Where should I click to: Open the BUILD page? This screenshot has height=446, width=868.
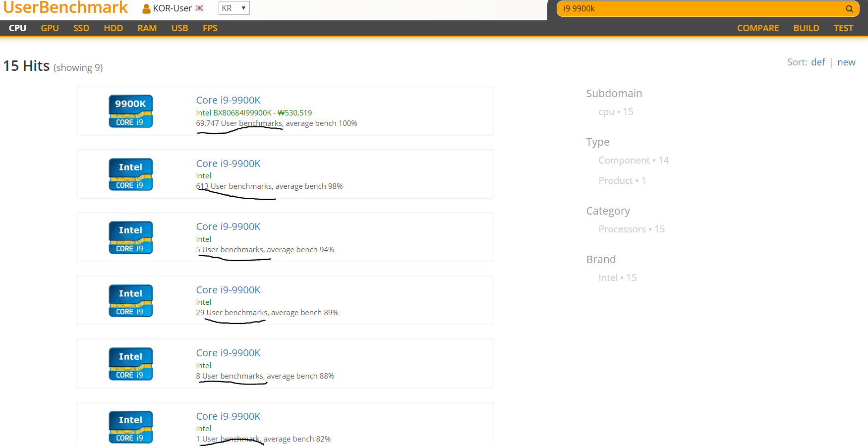806,28
